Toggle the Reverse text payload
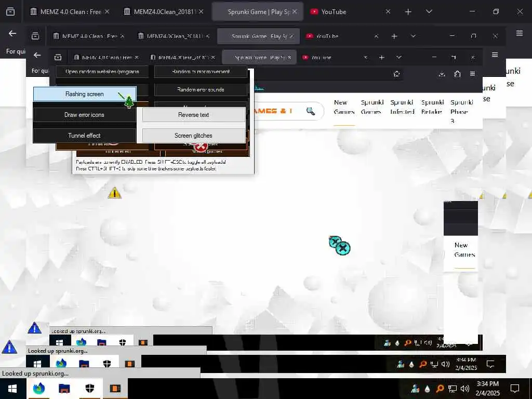The width and height of the screenshot is (532, 399). (193, 115)
